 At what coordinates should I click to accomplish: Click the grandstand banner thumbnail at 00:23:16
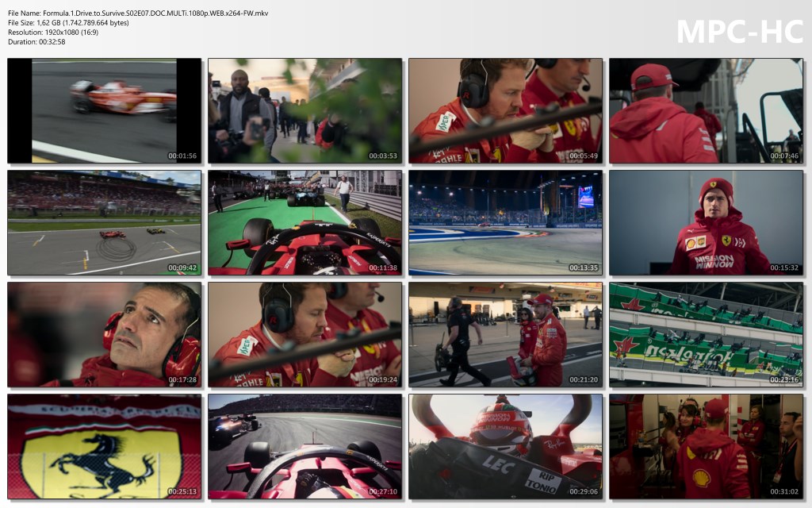(706, 334)
